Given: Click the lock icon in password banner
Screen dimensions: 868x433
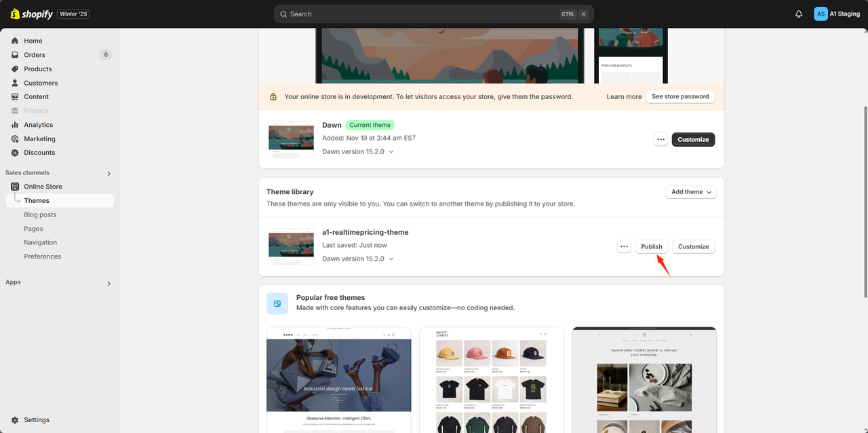Looking at the screenshot, I should 273,97.
